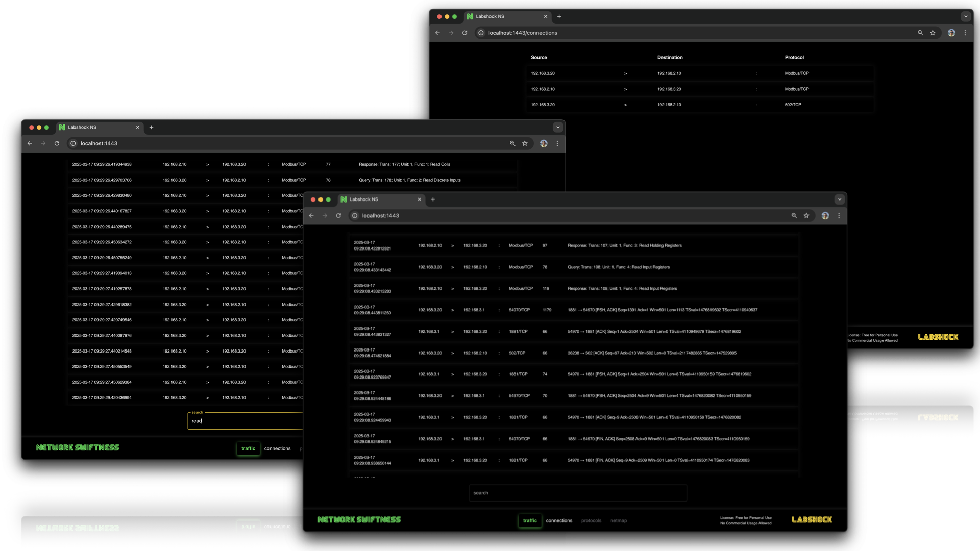980x551 pixels.
Task: Close Labshock NS tab in connections window
Action: click(x=546, y=16)
